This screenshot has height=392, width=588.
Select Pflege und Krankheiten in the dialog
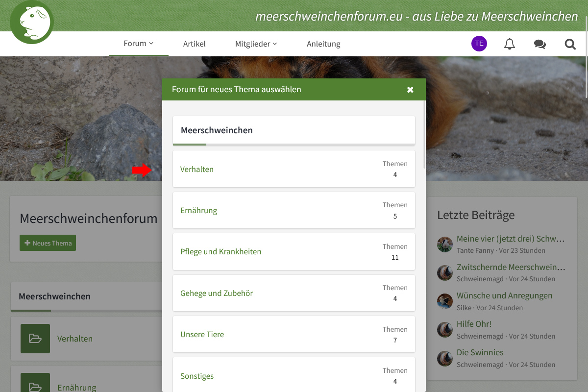(220, 252)
